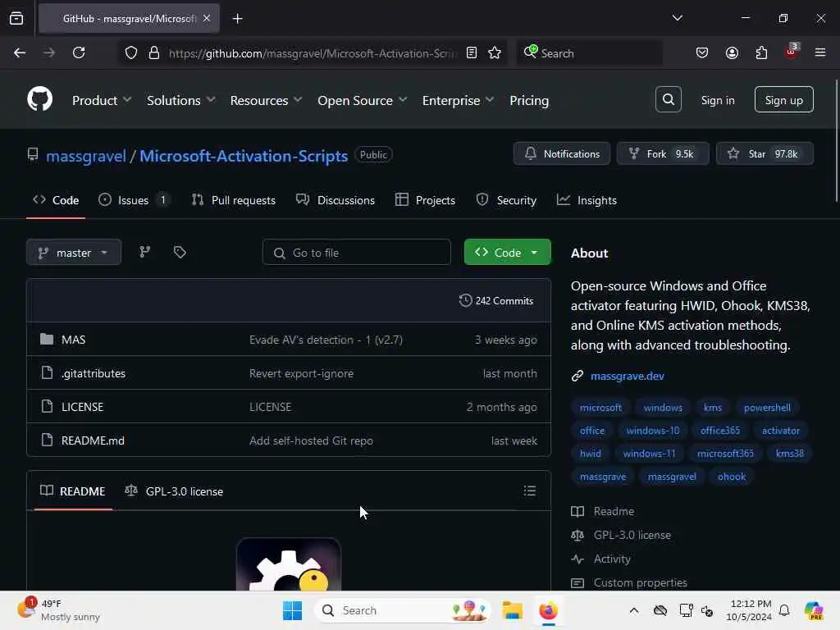This screenshot has height=630, width=840.
Task: Expand the Open Source menu dropdown
Action: tap(362, 100)
